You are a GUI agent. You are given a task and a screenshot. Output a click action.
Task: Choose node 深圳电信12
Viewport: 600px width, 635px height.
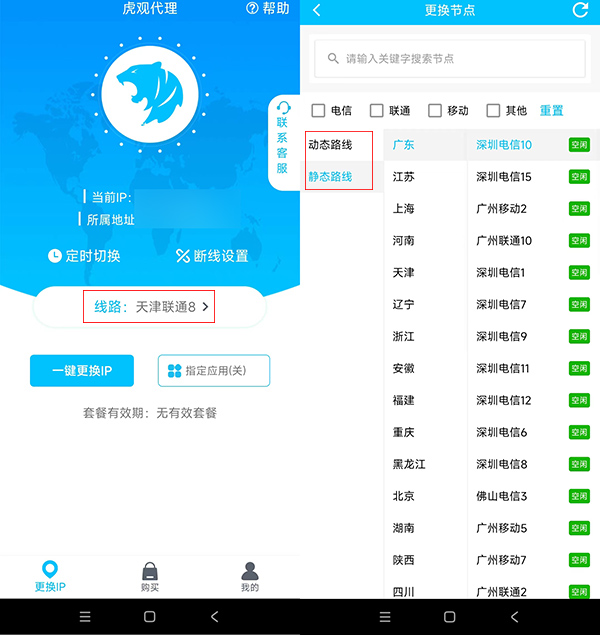point(504,401)
